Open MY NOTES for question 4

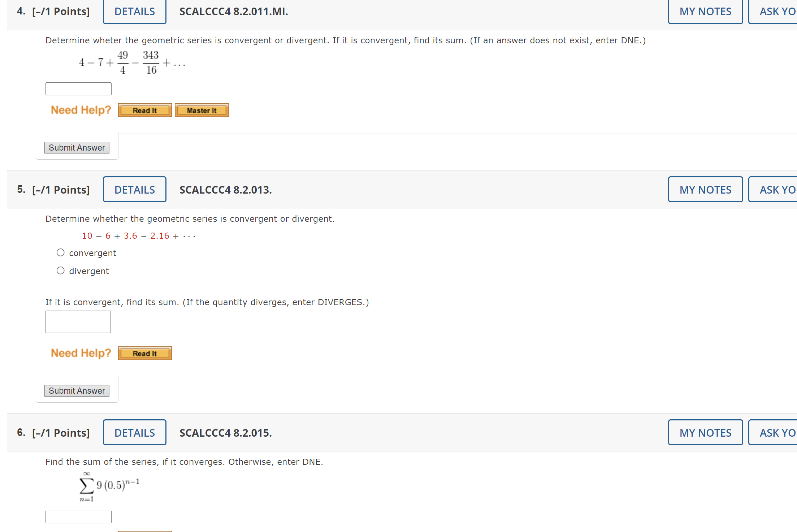705,12
